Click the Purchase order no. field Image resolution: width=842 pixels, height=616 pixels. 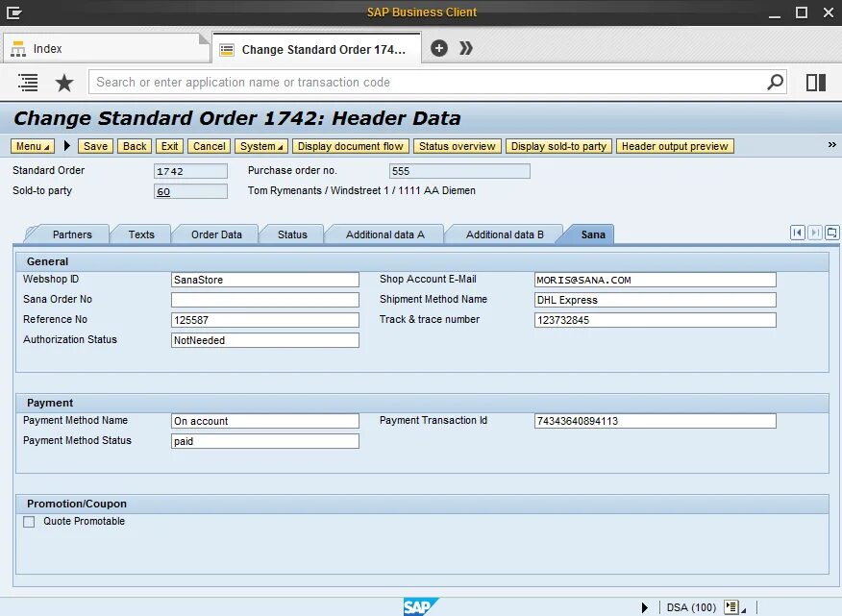click(x=459, y=171)
